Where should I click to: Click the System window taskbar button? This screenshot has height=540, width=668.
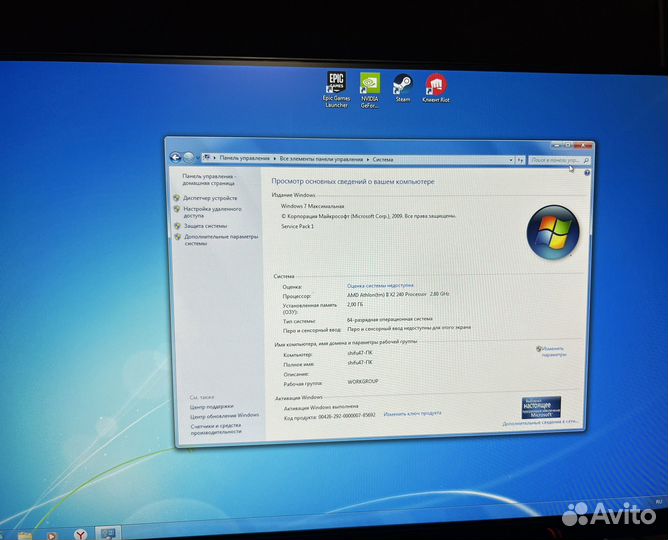(108, 534)
